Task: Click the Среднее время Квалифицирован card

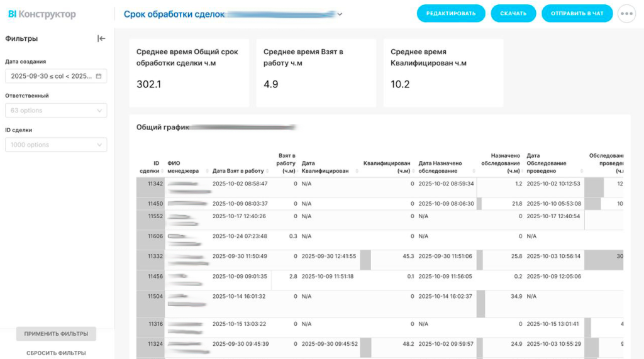Action: pyautogui.click(x=443, y=72)
